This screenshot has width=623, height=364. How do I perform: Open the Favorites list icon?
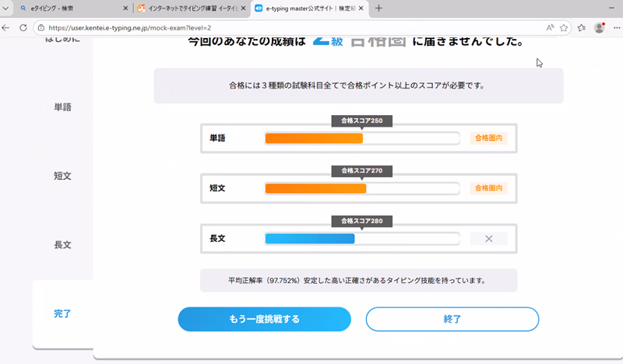click(582, 26)
